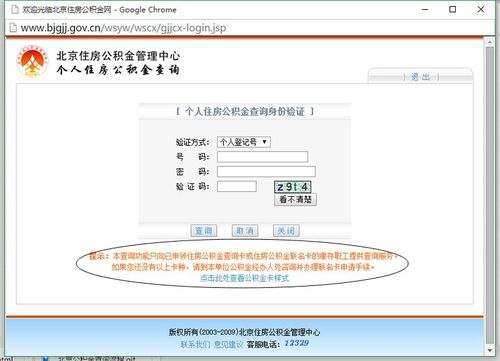Click the 号码 input field
This screenshot has width=500, height=361.
(x=262, y=157)
